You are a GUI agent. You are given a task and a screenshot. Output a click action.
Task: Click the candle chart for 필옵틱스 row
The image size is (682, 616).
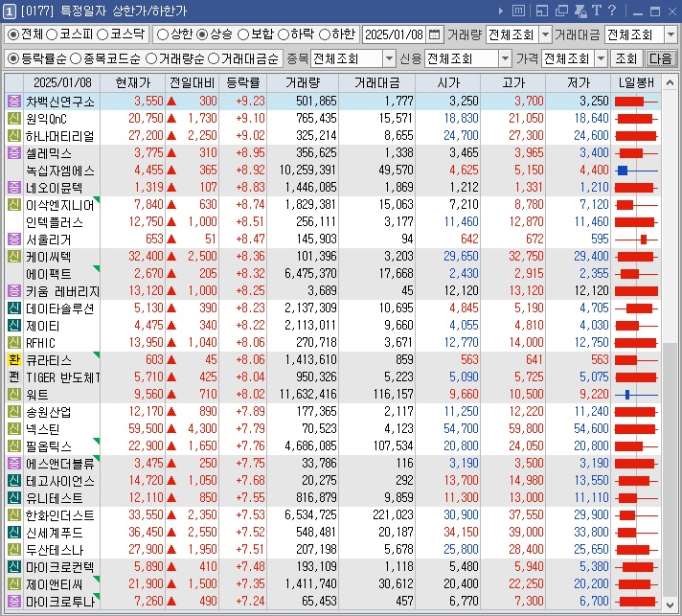coord(636,445)
